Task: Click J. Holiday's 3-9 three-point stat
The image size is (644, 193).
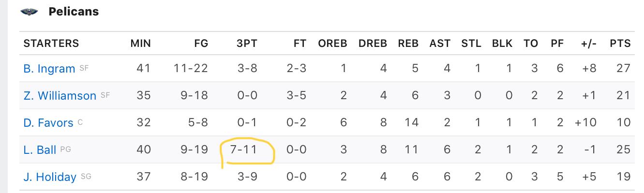Action: coord(247,177)
